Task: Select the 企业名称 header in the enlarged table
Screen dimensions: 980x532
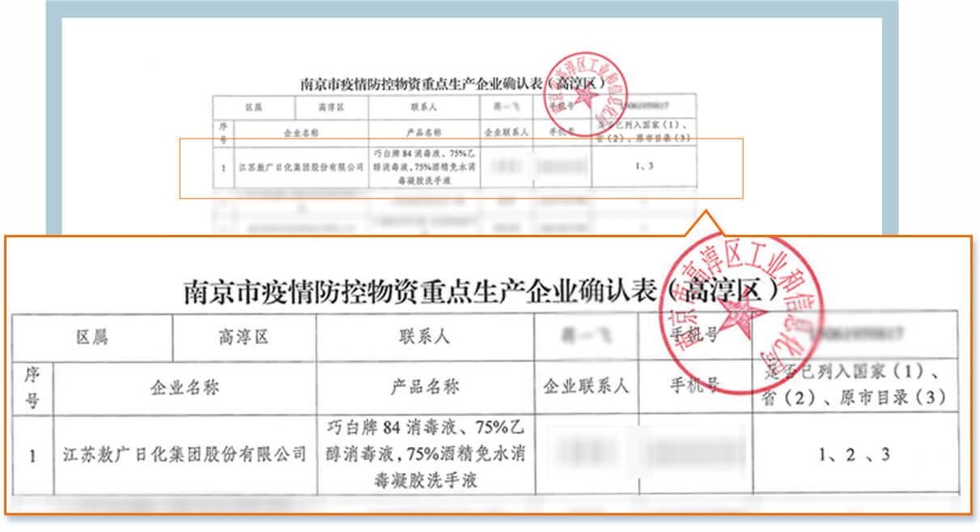Action: (185, 388)
